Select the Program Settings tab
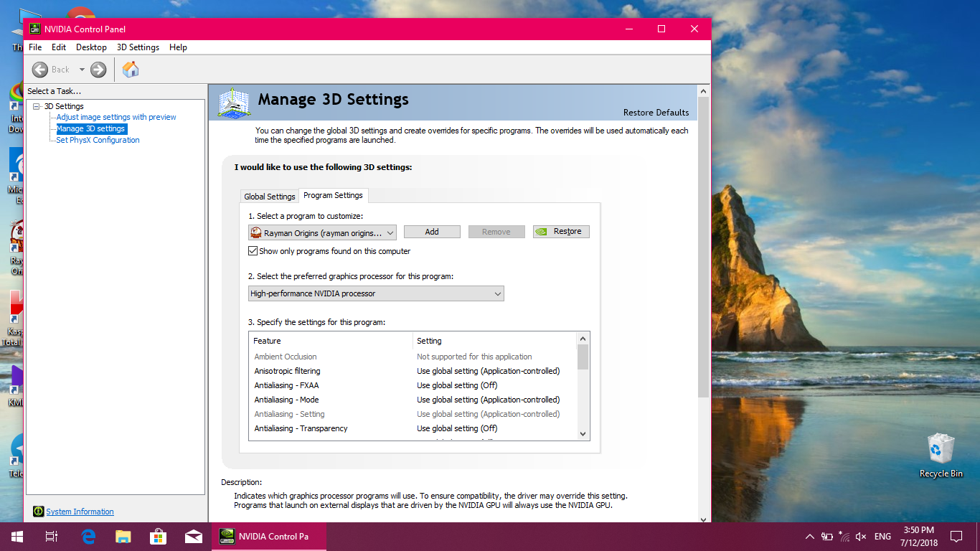 pyautogui.click(x=334, y=195)
